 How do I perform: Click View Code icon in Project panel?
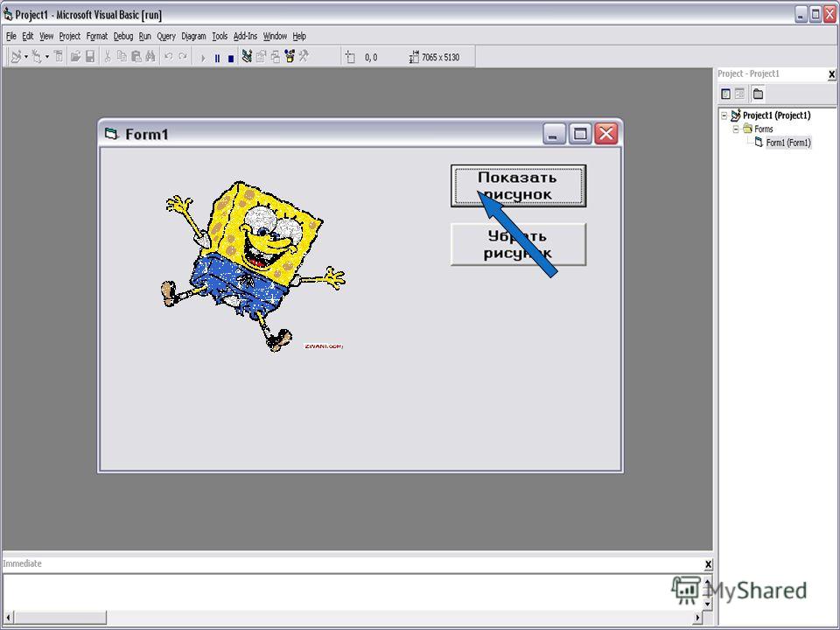[x=726, y=94]
